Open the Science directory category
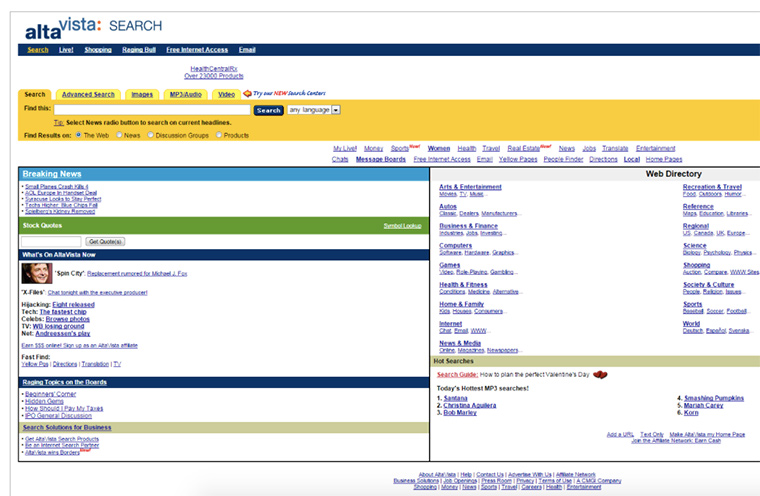 pyautogui.click(x=695, y=246)
